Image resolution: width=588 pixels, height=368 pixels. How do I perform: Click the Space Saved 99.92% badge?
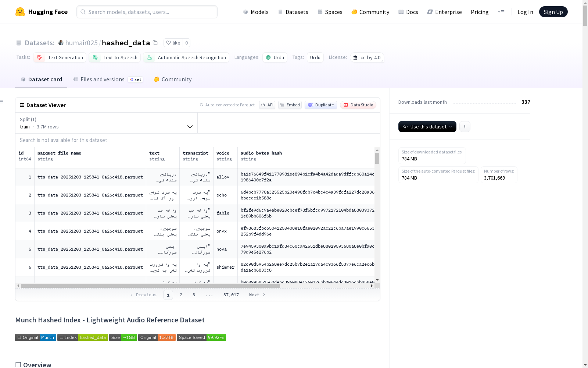pos(201,337)
